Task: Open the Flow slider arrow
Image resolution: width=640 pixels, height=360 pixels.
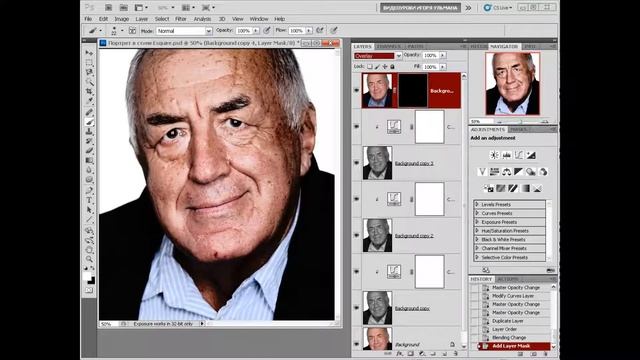Action: pyautogui.click(x=309, y=31)
